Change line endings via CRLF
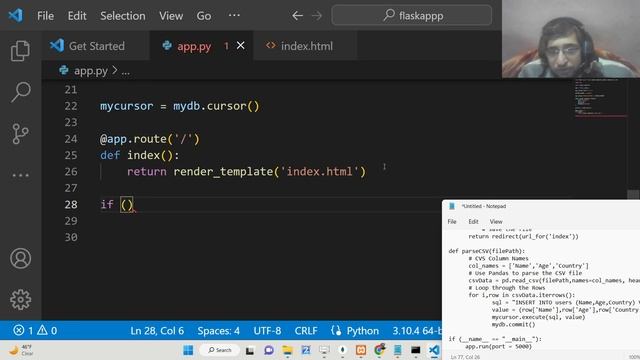Screen dimensions: 640x360 tap(306, 331)
